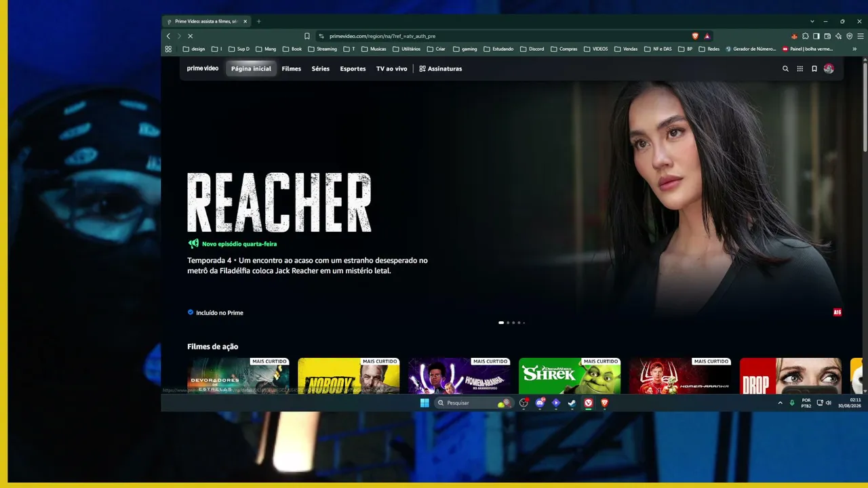
Task: Open the Musicas bookmarks folder
Action: point(374,49)
